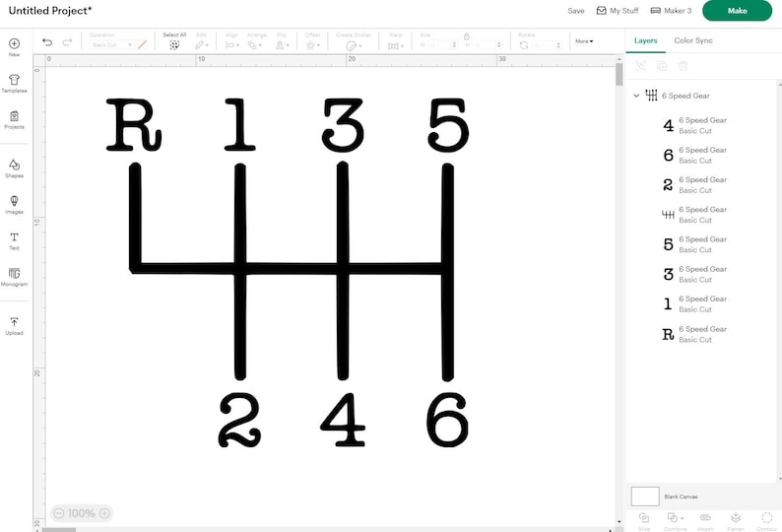
Task: Open the Arrange dropdown
Action: click(x=254, y=45)
